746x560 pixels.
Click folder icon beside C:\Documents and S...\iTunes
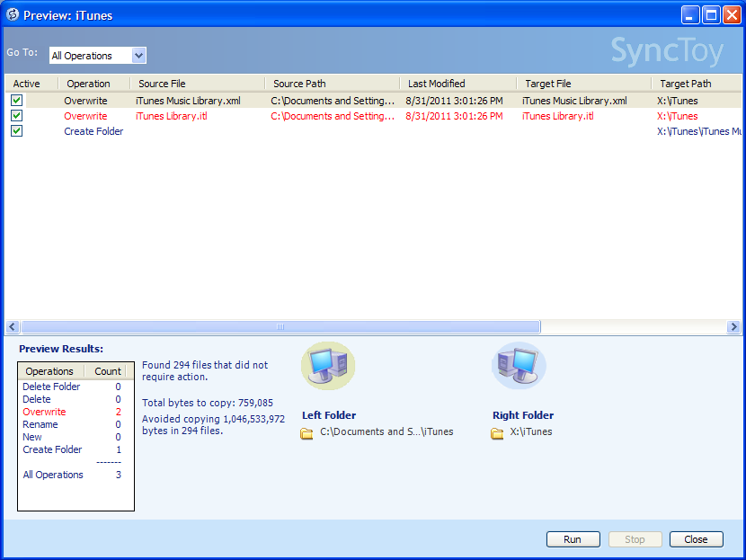point(306,433)
